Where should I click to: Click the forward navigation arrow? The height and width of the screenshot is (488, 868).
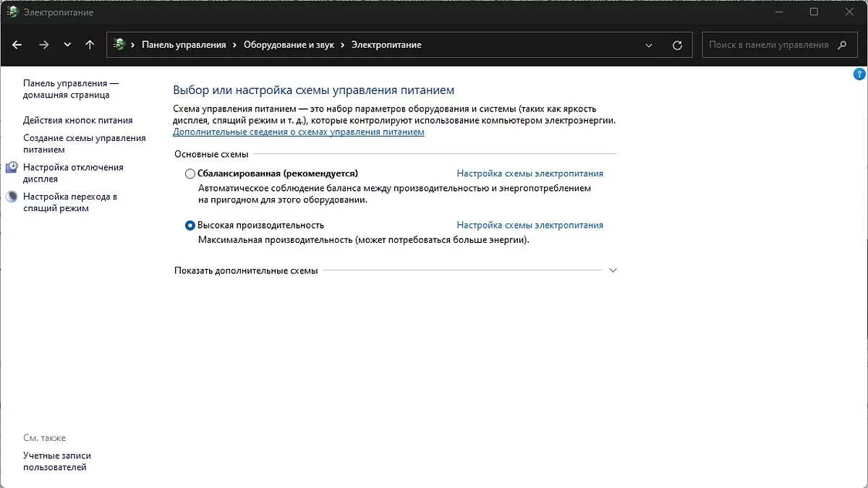pyautogui.click(x=44, y=45)
